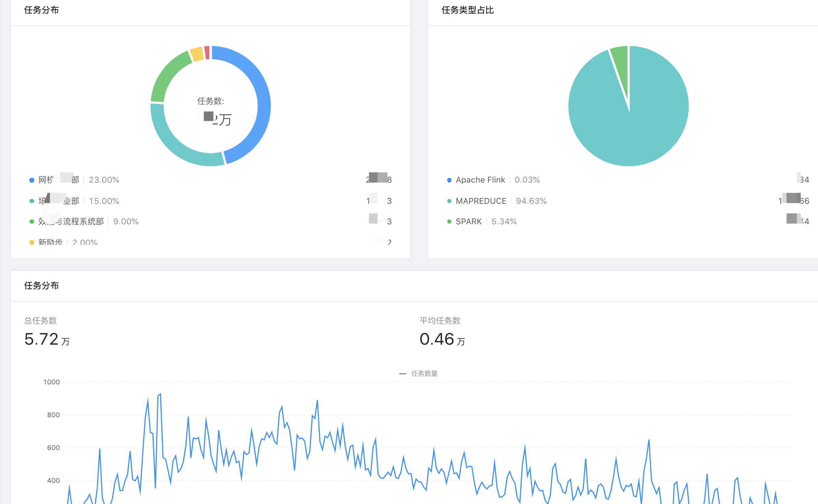Click the green SPARK slice in pie chart
Image resolution: width=818 pixels, height=504 pixels.
(622, 62)
